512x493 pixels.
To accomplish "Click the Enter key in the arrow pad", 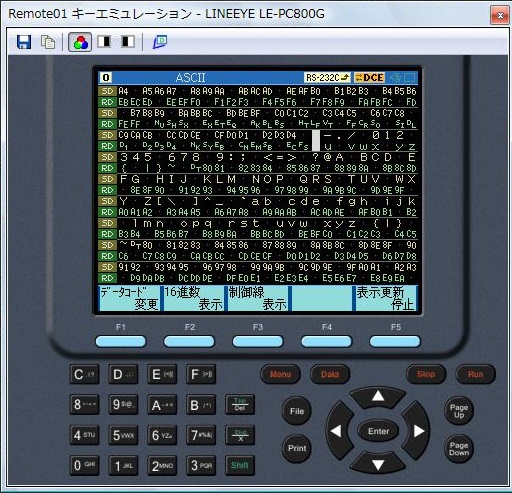I will pyautogui.click(x=378, y=431).
